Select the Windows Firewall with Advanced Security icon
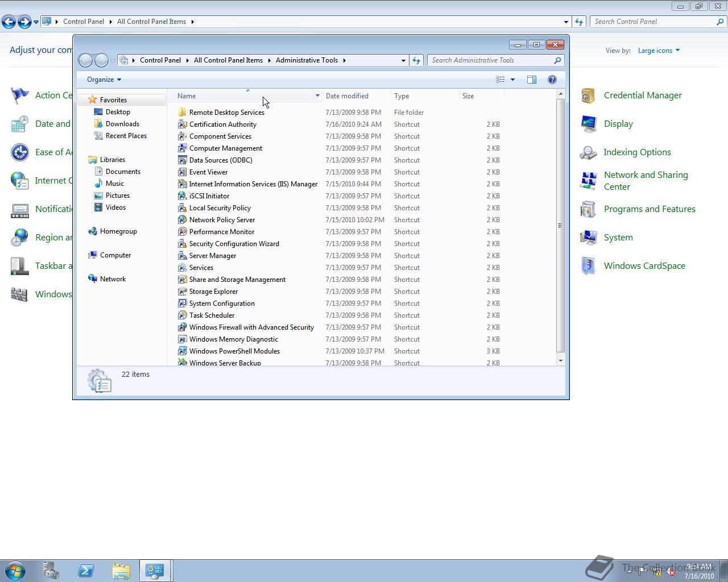 [182, 327]
